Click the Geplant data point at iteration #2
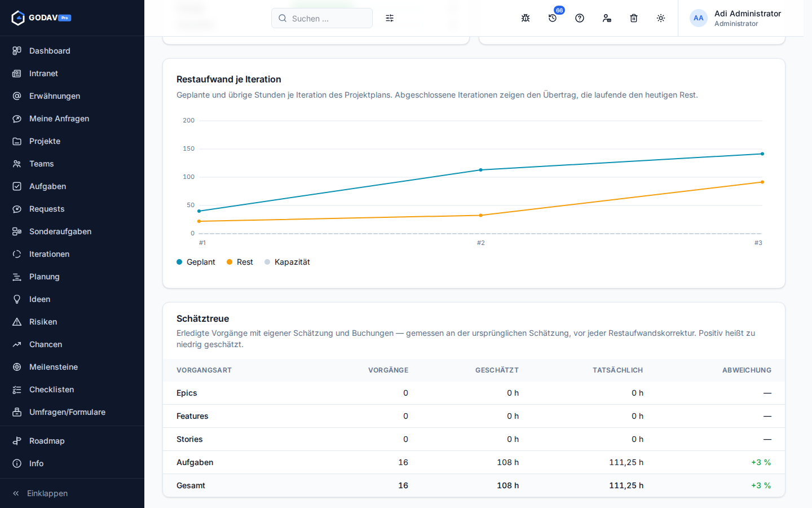812x508 pixels. (480, 170)
